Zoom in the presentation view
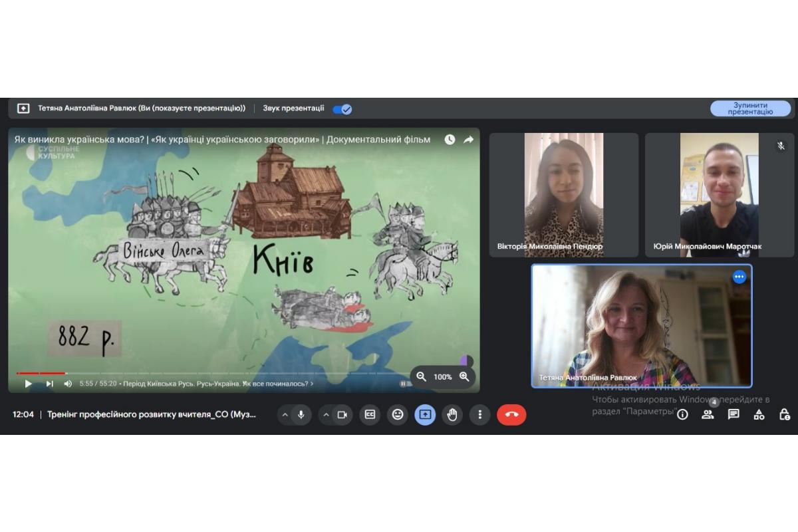Image resolution: width=798 pixels, height=532 pixels. (464, 377)
